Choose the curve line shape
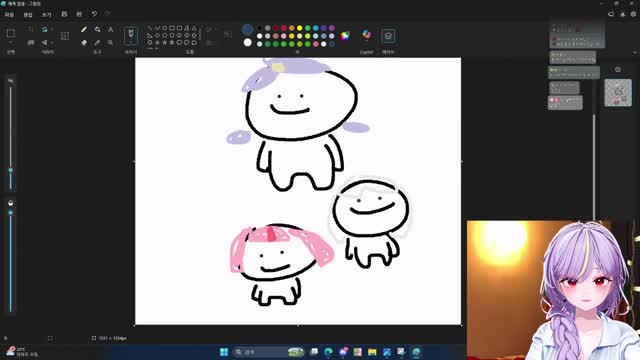640x360 pixels. coord(157,28)
